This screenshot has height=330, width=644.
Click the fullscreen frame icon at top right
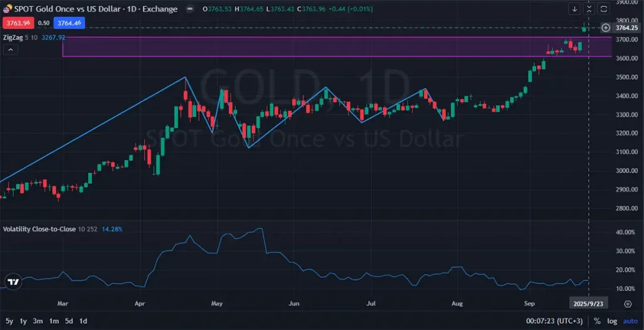tap(603, 9)
